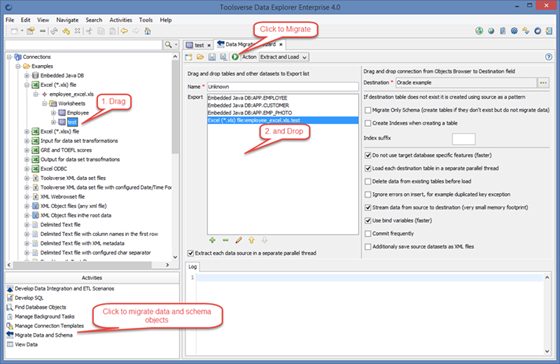The height and width of the screenshot is (364, 560).
Task: Enable Migrate Only Schema checkbox
Action: [368, 110]
